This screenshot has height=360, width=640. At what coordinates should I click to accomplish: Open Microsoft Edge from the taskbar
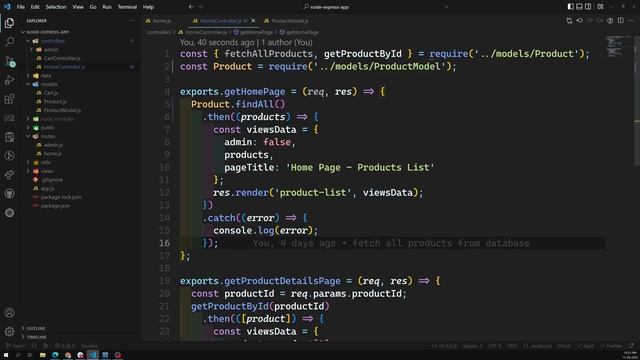click(55, 355)
